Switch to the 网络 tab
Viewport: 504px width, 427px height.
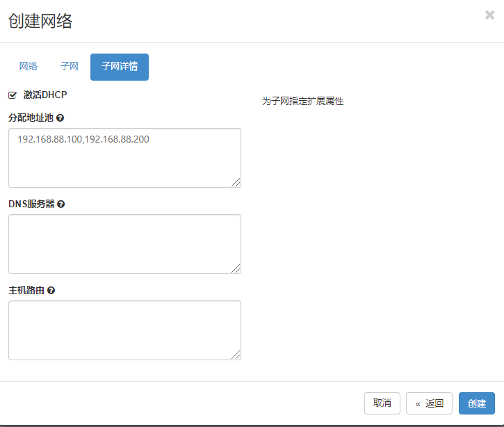tap(29, 67)
